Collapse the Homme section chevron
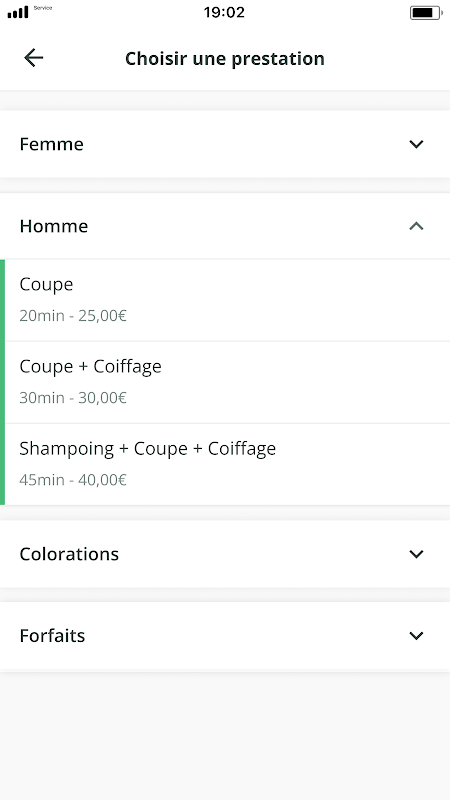The height and width of the screenshot is (800, 450). [416, 226]
